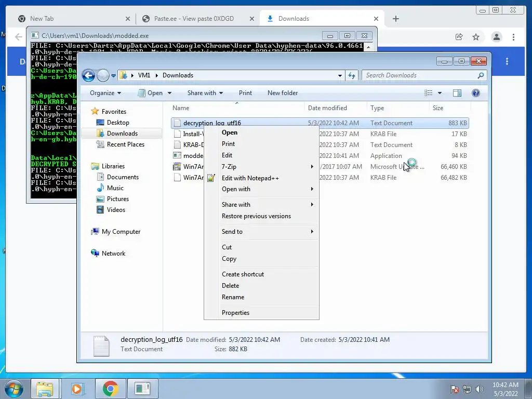Expand the Send to submenu
Viewport: 532px width, 399px height.
(x=261, y=232)
